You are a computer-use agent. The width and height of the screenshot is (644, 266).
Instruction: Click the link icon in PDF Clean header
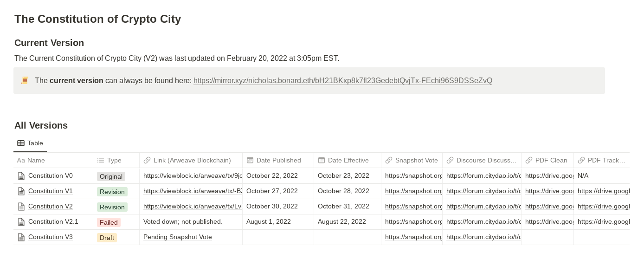point(529,160)
